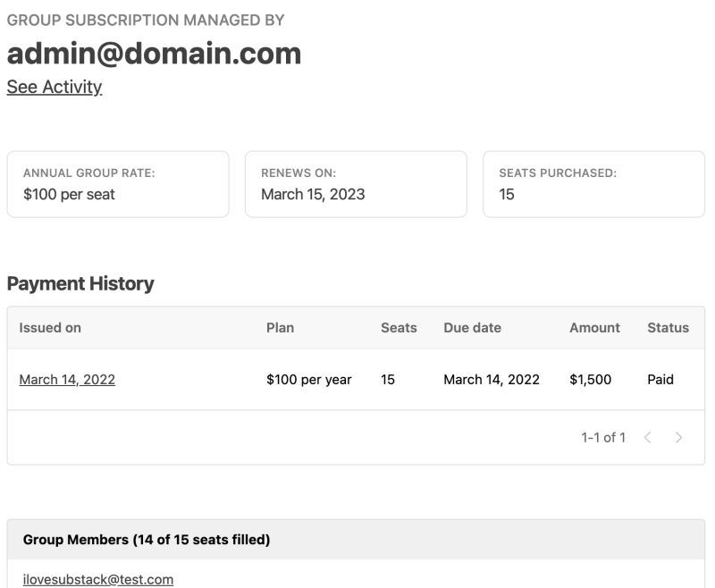Open the March 14, 2022 invoice
This screenshot has height=588, width=715.
pos(67,379)
